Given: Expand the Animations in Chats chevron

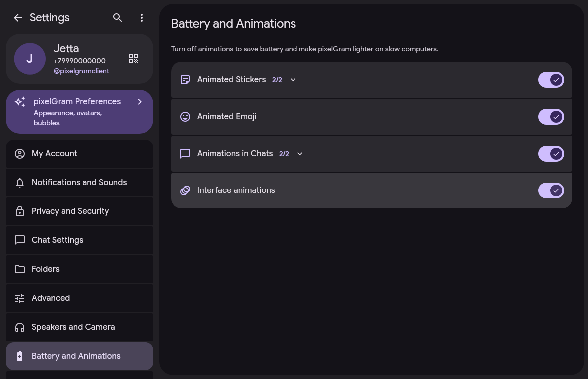Looking at the screenshot, I should [x=300, y=154].
